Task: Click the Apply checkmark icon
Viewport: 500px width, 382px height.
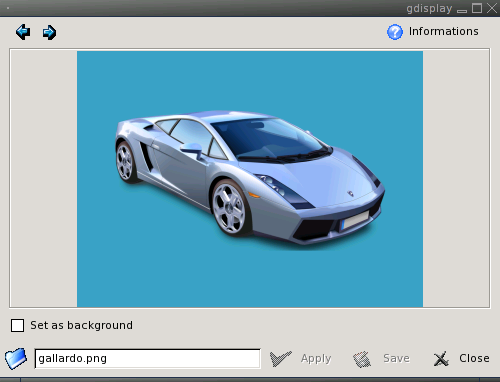Action: [280, 359]
